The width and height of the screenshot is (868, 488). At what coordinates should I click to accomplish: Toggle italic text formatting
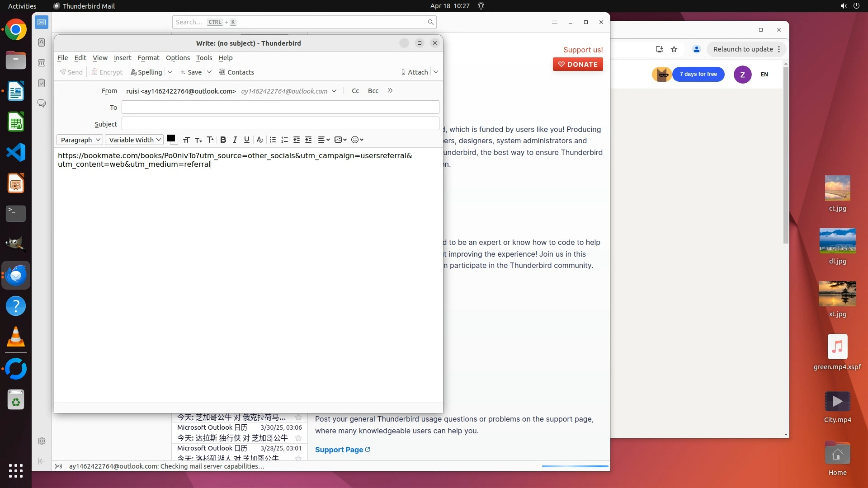pyautogui.click(x=235, y=140)
